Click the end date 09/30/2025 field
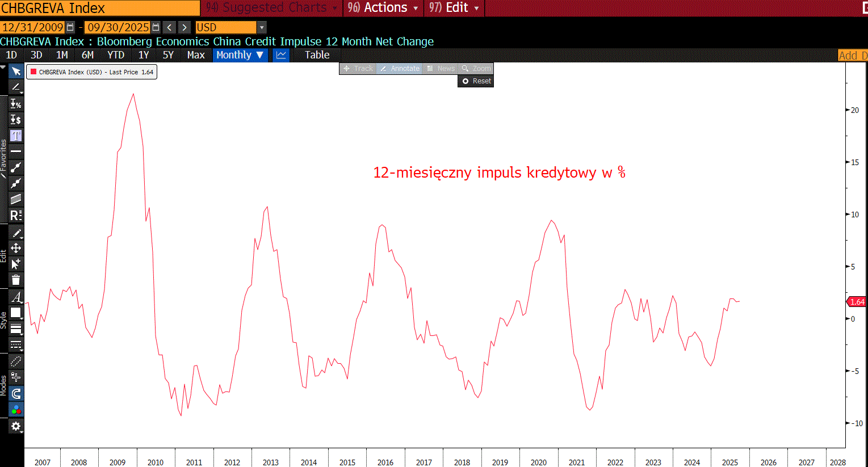The width and height of the screenshot is (868, 467). click(118, 27)
